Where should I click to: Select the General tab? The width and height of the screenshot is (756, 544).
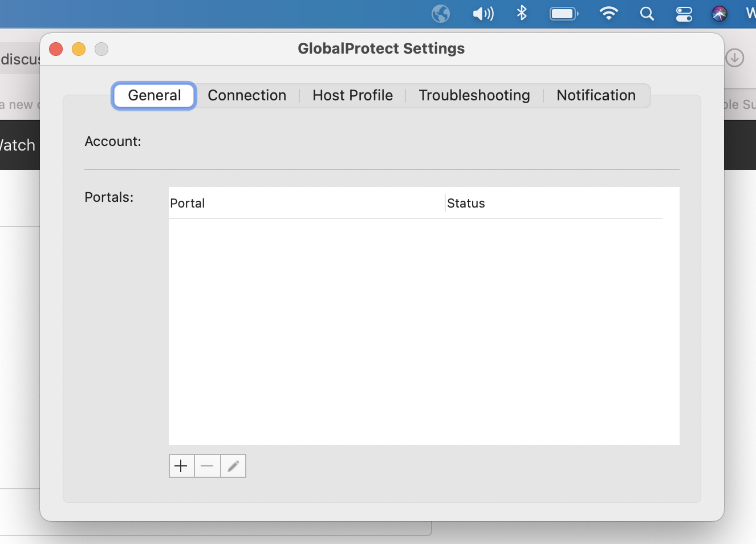(155, 95)
